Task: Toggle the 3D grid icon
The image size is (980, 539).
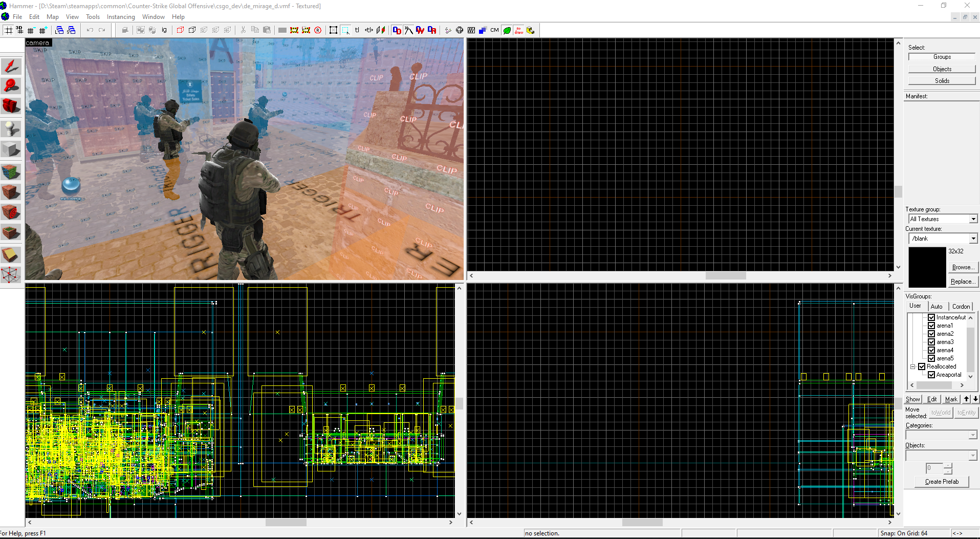Action: coord(20,30)
